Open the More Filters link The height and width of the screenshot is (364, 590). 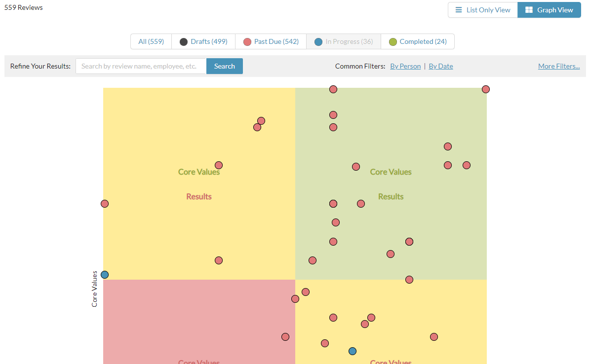[x=559, y=66]
